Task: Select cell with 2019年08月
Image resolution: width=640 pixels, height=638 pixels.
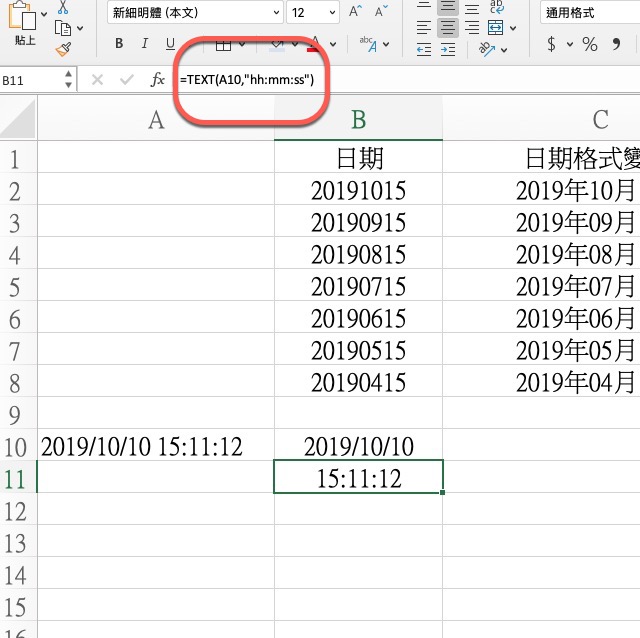Action: click(541, 254)
